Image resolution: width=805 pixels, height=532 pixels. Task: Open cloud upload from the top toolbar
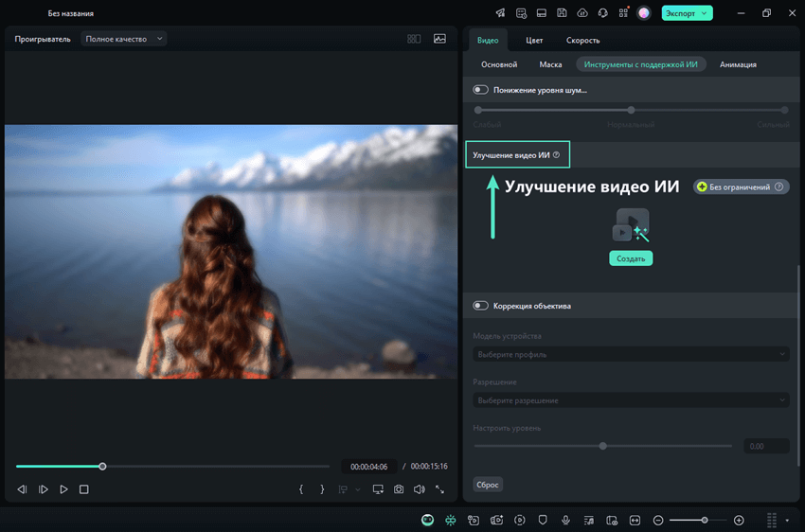pos(582,13)
